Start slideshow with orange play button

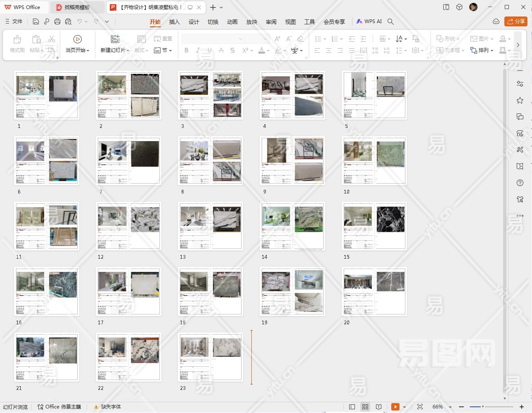pos(395,407)
